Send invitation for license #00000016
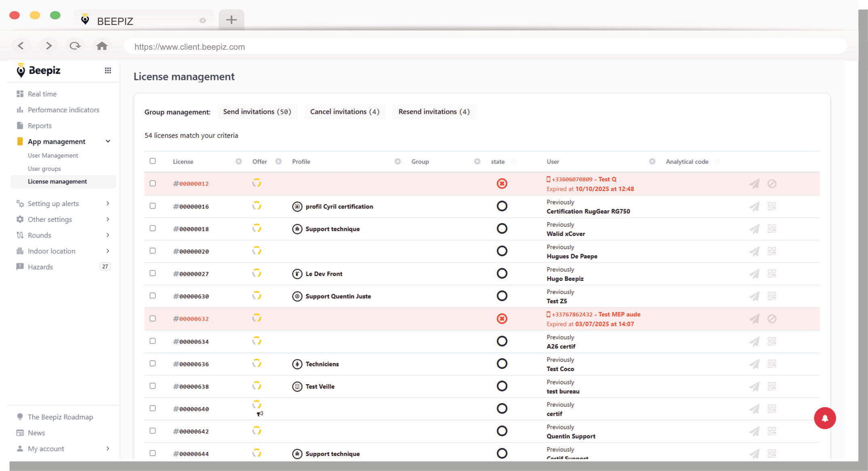The width and height of the screenshot is (868, 471). (755, 206)
